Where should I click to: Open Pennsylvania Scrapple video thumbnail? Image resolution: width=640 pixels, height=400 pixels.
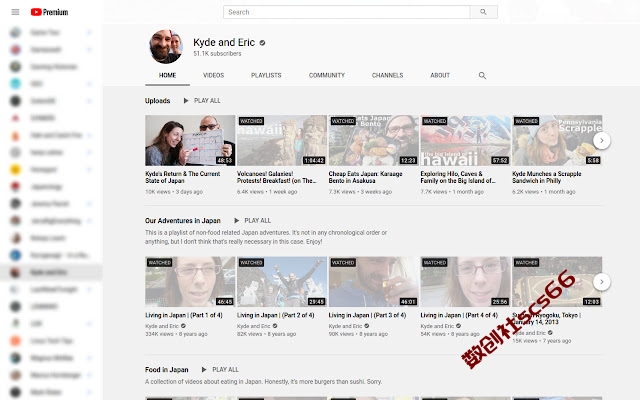point(557,140)
